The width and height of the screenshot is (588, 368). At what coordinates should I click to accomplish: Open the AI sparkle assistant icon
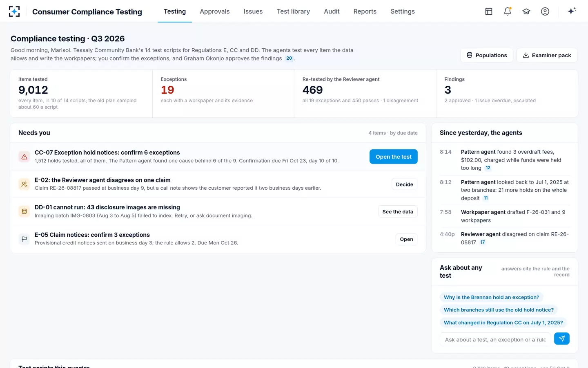(x=572, y=11)
